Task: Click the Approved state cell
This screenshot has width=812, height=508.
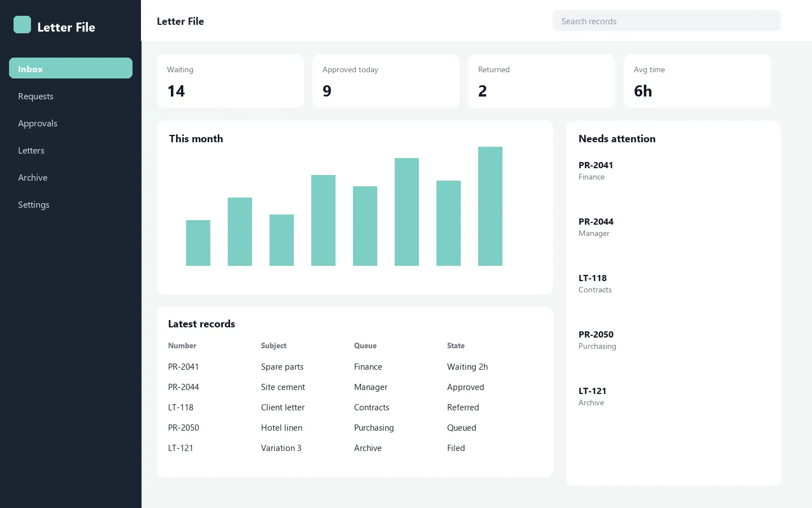Action: [x=465, y=387]
